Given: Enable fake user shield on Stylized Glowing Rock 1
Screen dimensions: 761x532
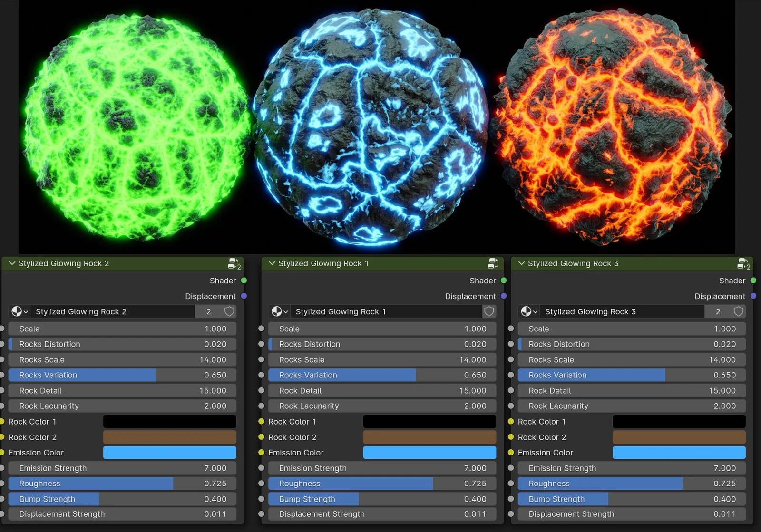Looking at the screenshot, I should 489,311.
